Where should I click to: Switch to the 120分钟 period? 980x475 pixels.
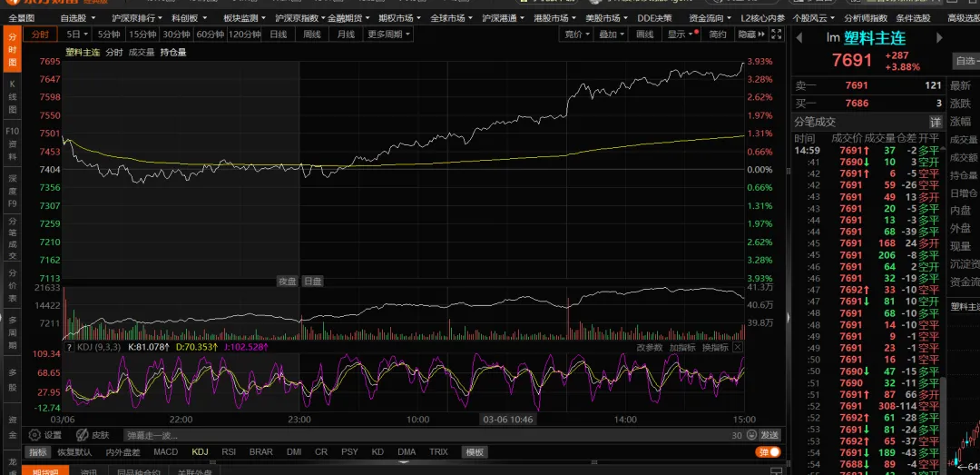(245, 35)
